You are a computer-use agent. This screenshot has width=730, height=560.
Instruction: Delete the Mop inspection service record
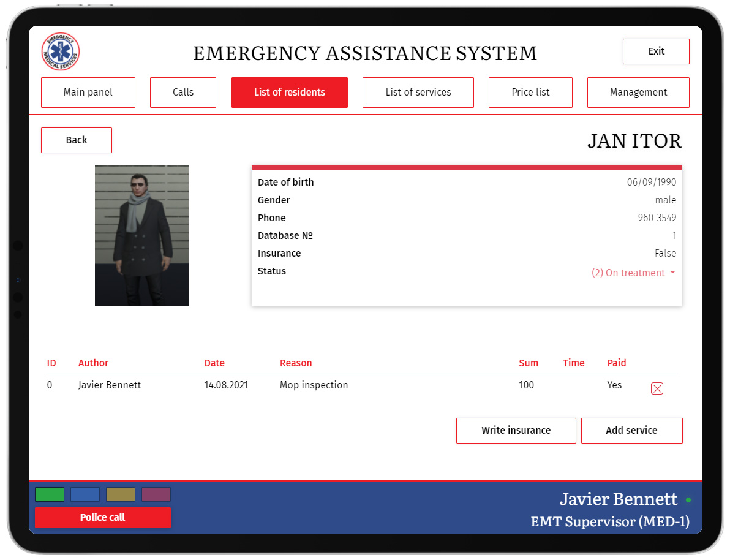tap(657, 388)
